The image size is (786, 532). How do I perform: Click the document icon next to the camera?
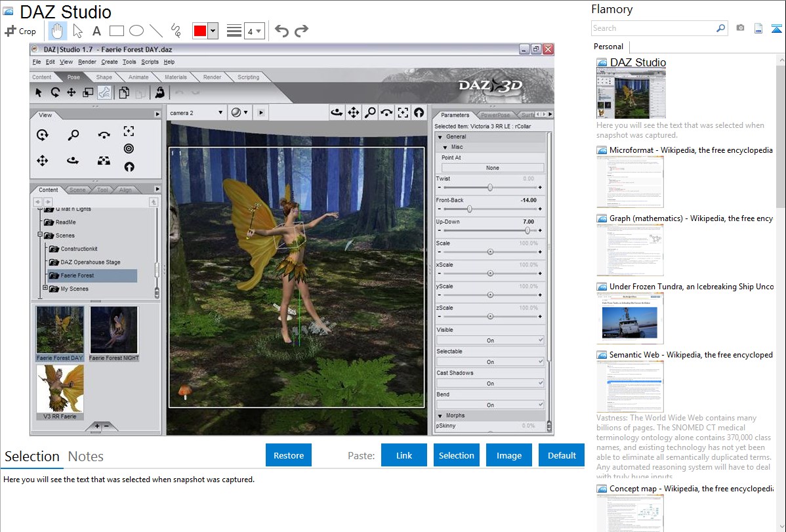[758, 28]
